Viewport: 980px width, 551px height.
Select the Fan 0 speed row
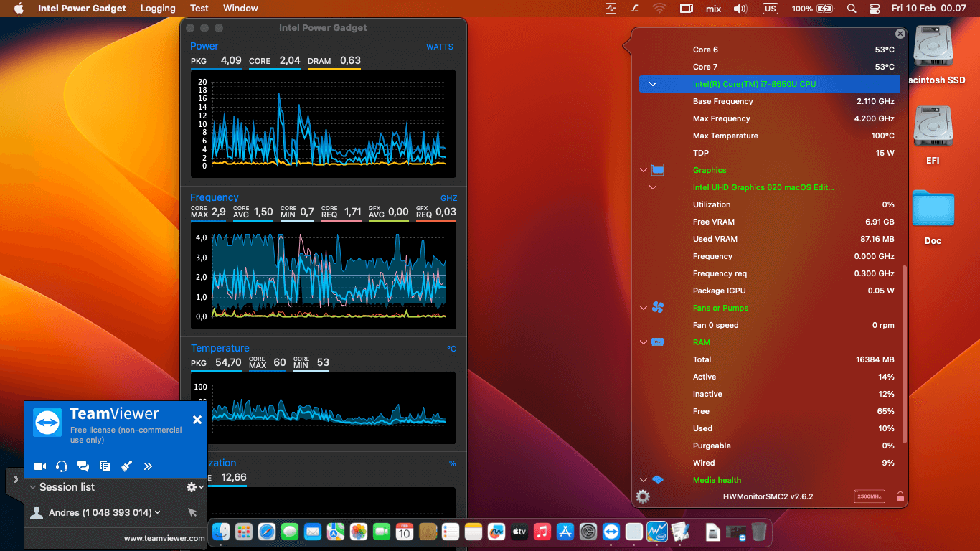769,325
